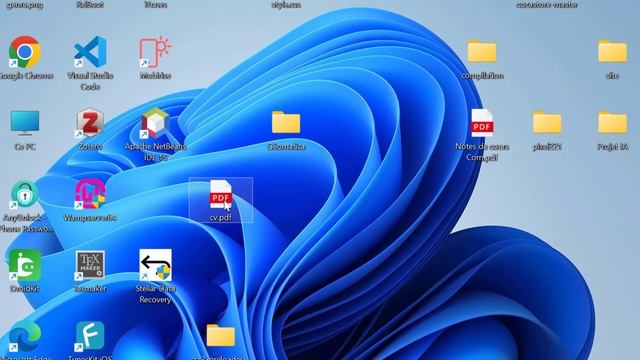Select the compilation folder
Viewport: 640px width, 360px height.
pos(482,51)
